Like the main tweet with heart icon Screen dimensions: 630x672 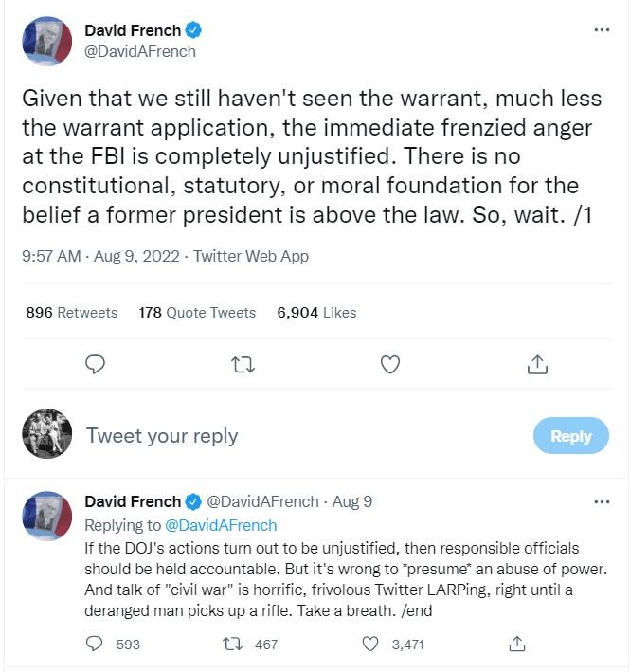pos(390,365)
